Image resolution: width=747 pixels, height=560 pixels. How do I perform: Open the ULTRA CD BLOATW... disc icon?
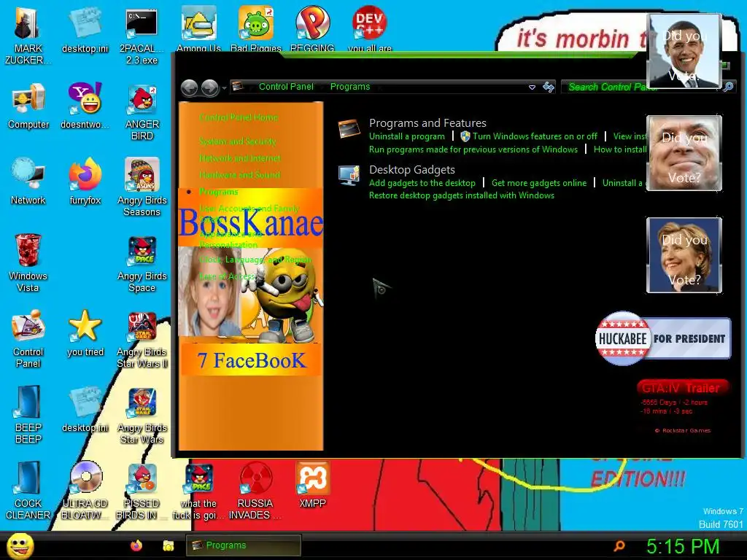tap(85, 491)
